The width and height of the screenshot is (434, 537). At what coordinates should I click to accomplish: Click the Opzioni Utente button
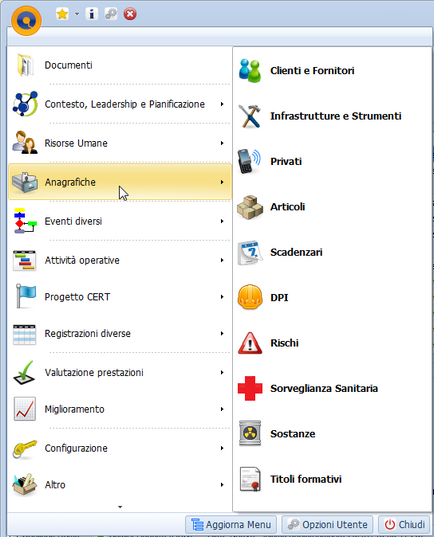tap(327, 525)
